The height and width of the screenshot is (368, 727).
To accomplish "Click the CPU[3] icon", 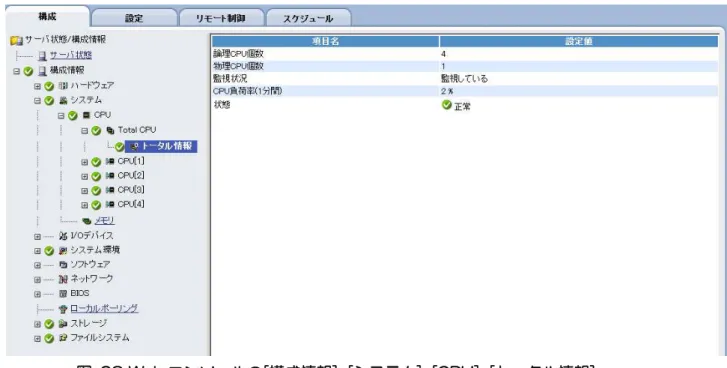I will click(x=110, y=190).
